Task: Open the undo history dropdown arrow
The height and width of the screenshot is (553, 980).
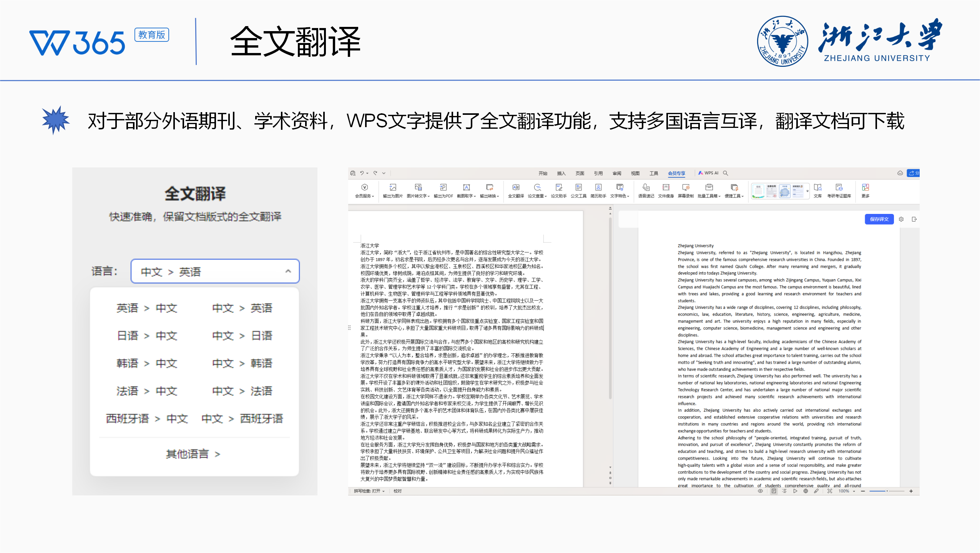Action: [367, 173]
